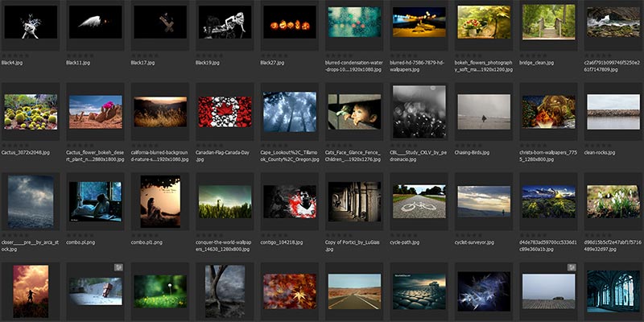Select the CBL Study black-and-white bokeh thumbnail

(x=419, y=112)
